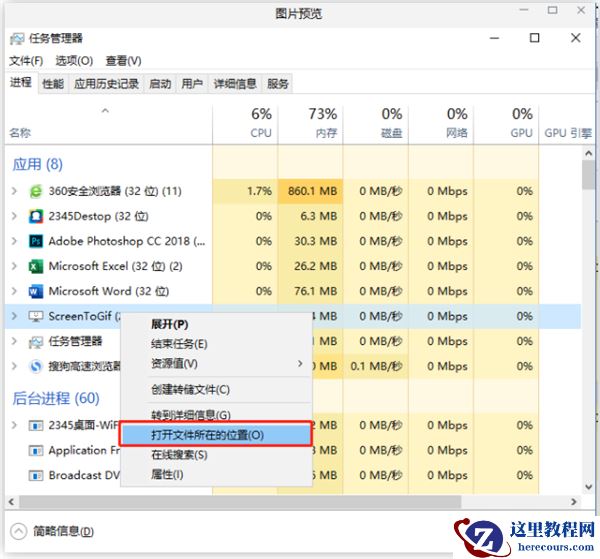Click the ScreenToGif monitor icon

[36, 316]
